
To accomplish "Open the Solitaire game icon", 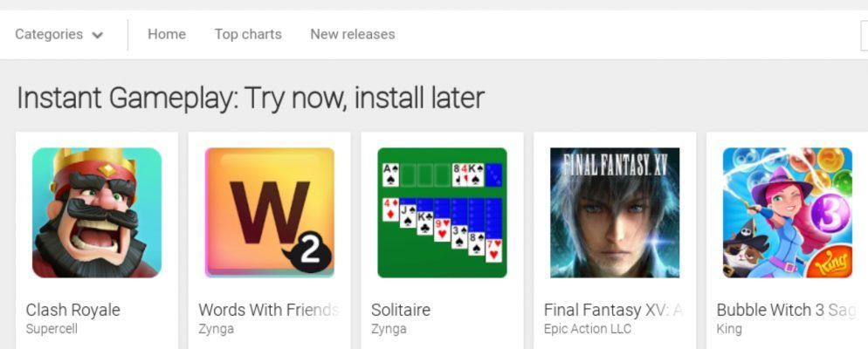I will click(x=442, y=213).
